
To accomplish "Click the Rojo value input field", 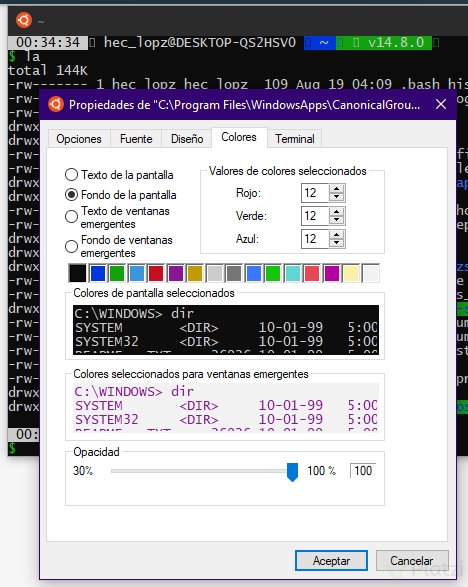I will point(315,193).
